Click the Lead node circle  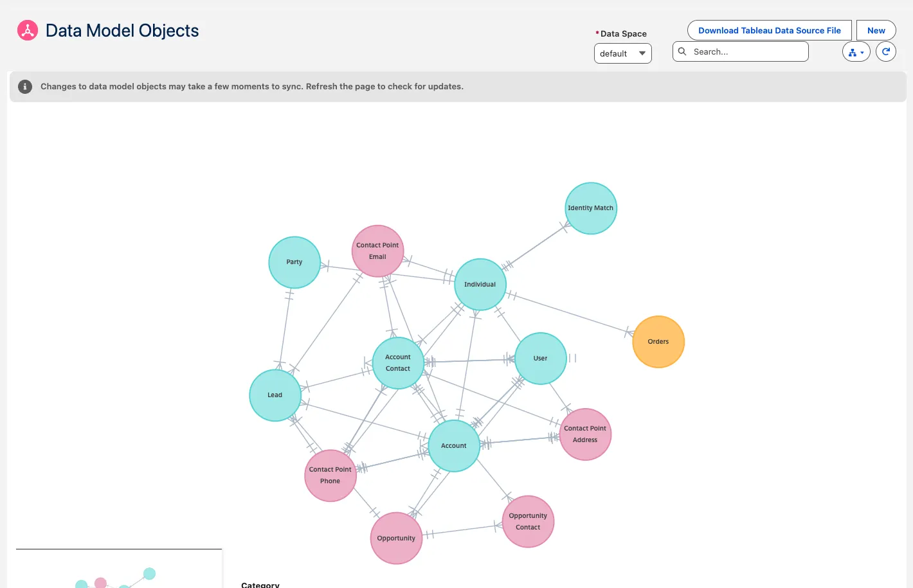275,395
